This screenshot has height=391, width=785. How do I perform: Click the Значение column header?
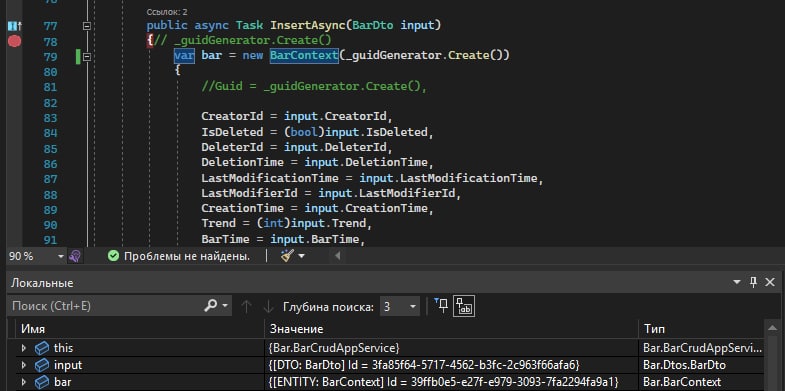click(451, 329)
